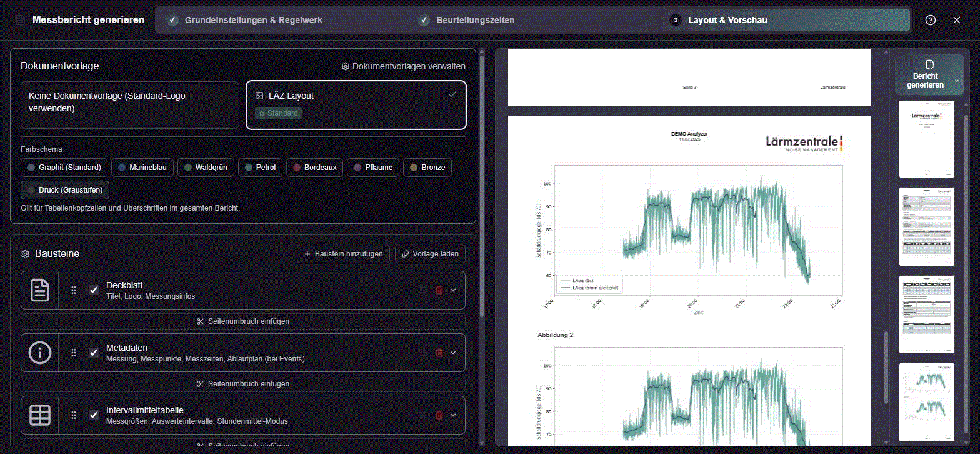Click the checkmark on LÄZ Layout card
Screen dimensions: 980x454
tap(452, 94)
